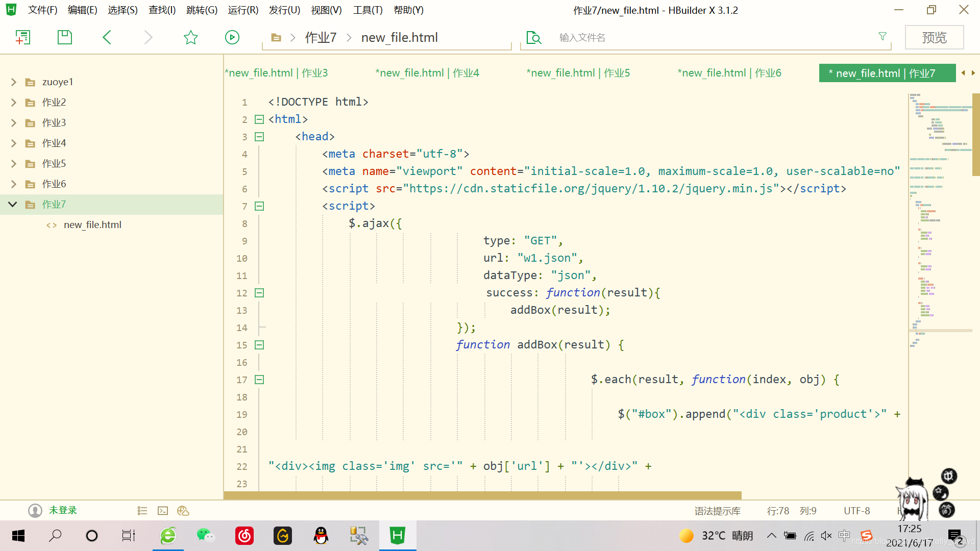Click the tray volume speaker icon
This screenshot has height=551, width=980.
tap(826, 536)
